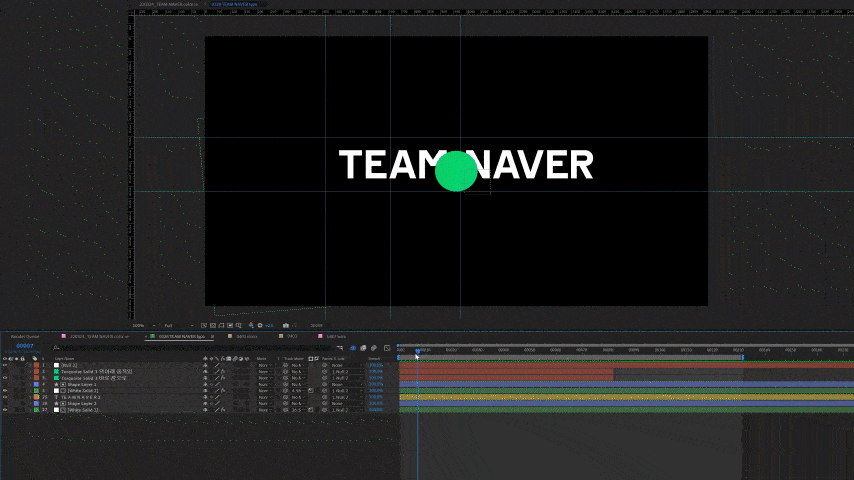Click the Solo column header icon
The height and width of the screenshot is (480, 854).
16,359
